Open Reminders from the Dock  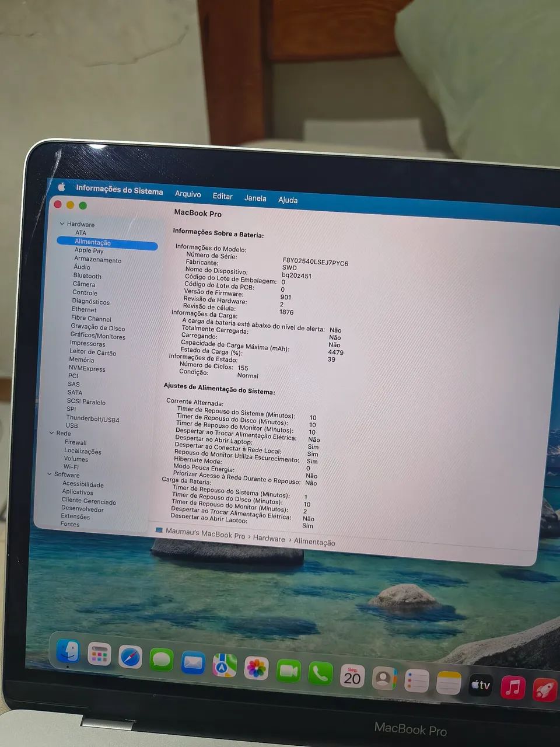click(x=416, y=681)
